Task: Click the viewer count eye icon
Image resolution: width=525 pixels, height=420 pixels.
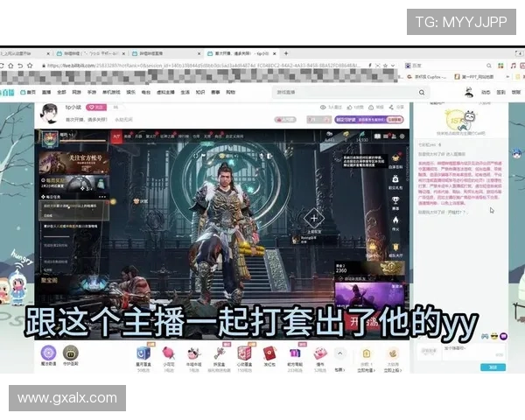Action: coord(323,107)
